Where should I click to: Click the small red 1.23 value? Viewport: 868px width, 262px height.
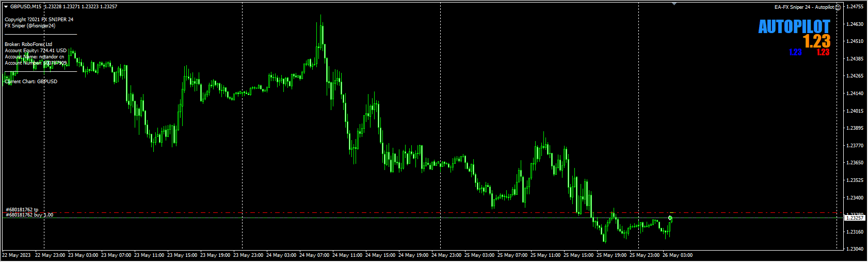click(x=823, y=52)
